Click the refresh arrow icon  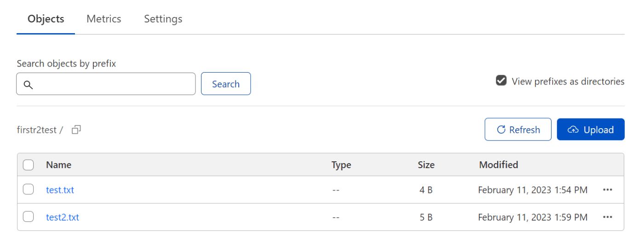pyautogui.click(x=501, y=130)
